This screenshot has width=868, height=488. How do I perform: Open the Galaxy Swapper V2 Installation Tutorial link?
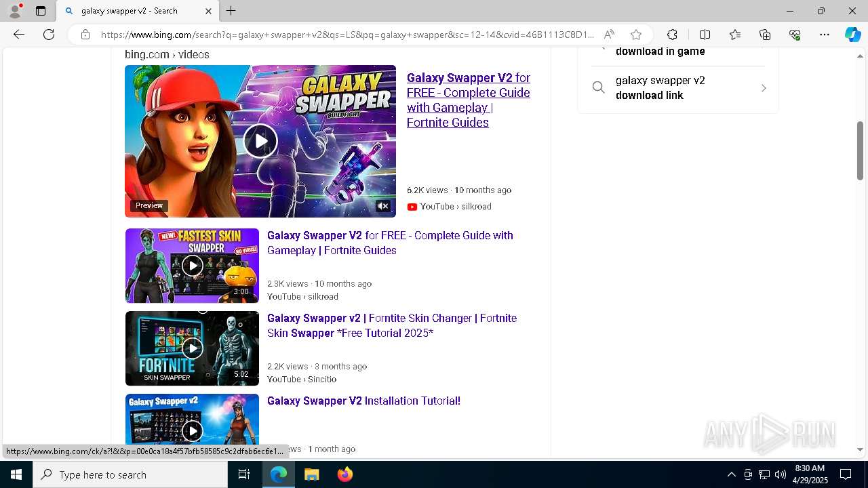(x=363, y=401)
